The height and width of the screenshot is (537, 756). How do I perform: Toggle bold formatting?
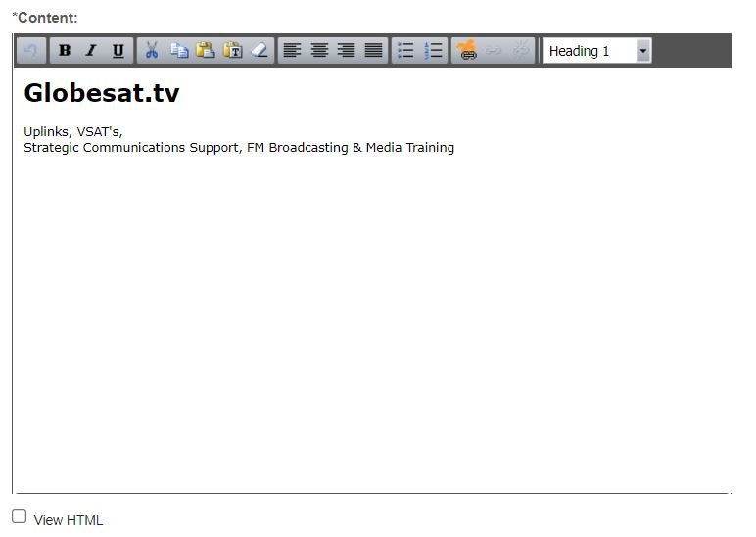(x=65, y=51)
